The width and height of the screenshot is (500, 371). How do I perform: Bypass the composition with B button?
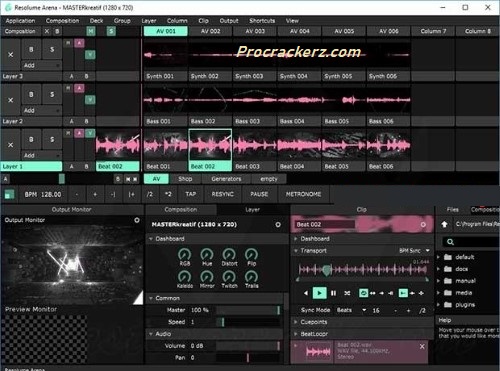(57, 31)
